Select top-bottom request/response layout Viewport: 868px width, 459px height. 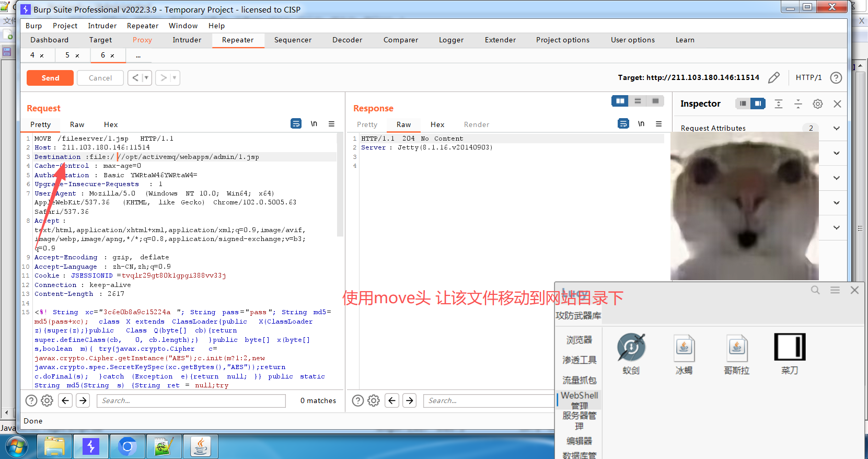638,101
